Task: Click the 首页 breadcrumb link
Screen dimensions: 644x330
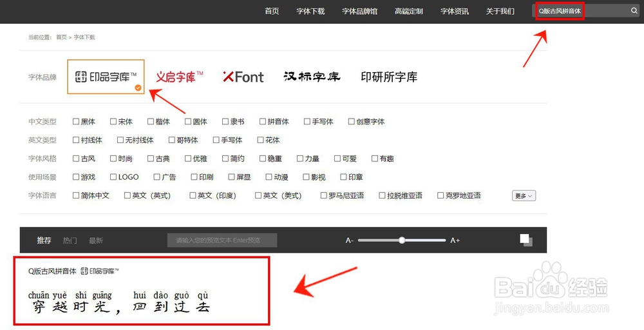Action: coord(62,37)
